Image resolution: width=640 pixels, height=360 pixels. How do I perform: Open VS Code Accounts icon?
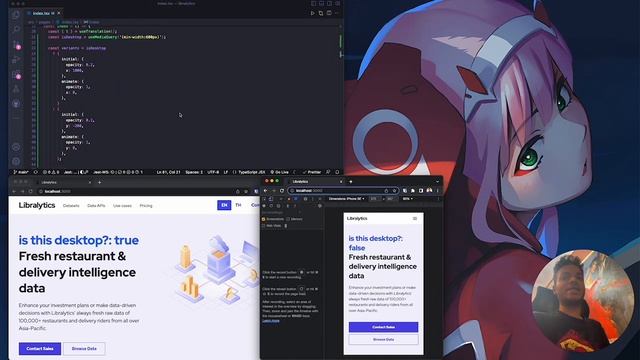coord(16,147)
